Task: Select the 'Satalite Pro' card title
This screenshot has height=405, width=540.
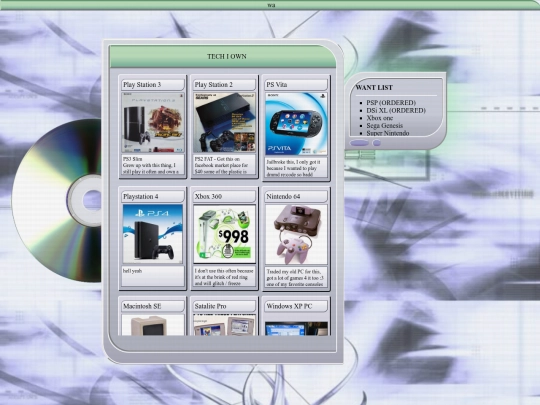Action: click(x=210, y=306)
